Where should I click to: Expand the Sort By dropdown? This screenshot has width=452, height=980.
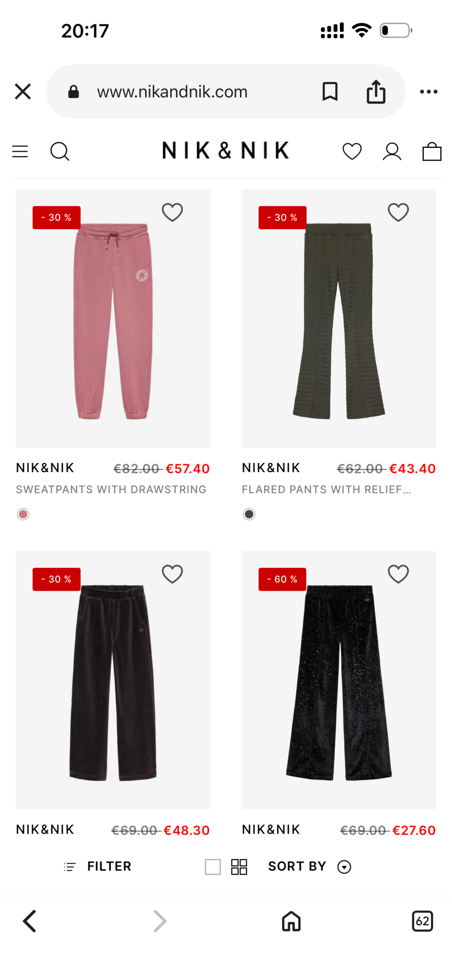[x=310, y=866]
